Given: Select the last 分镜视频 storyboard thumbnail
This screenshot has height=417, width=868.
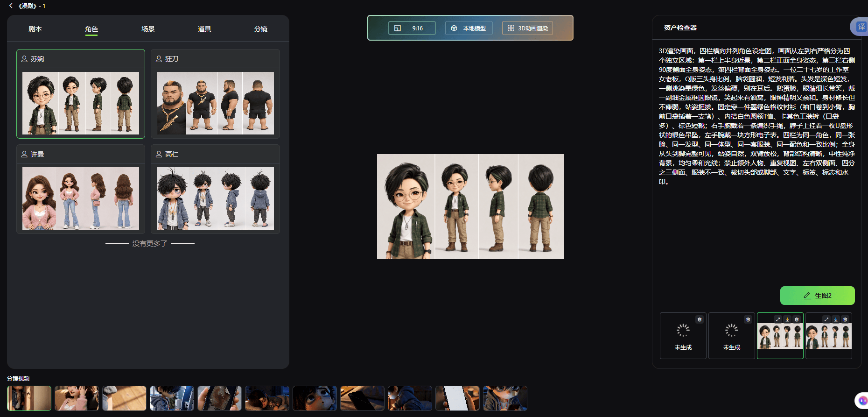Looking at the screenshot, I should 505,398.
